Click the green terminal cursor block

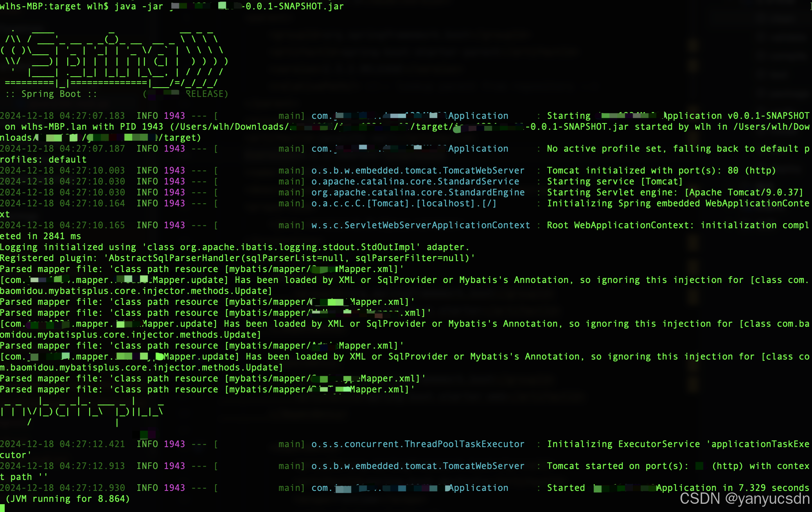coord(2,508)
